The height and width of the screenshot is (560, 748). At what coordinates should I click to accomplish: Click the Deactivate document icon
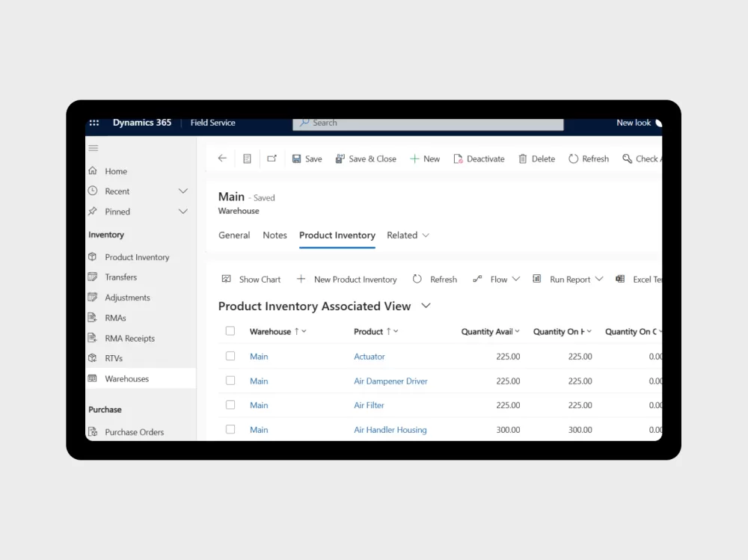pos(458,159)
